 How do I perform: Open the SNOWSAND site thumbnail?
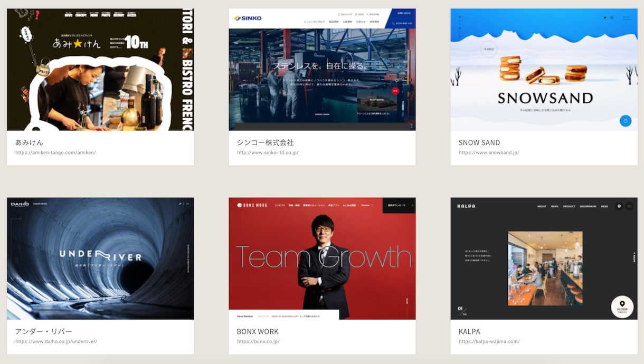click(544, 69)
